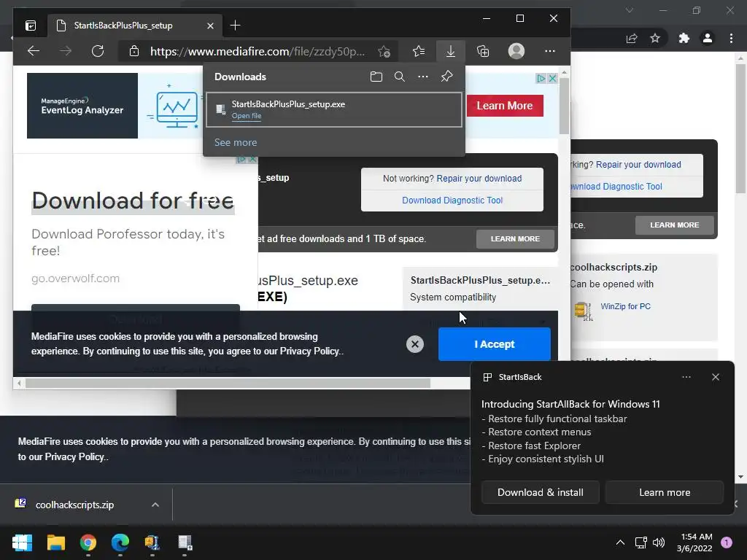
Task: Open the setup installer taskbar icon
Action: (x=185, y=542)
